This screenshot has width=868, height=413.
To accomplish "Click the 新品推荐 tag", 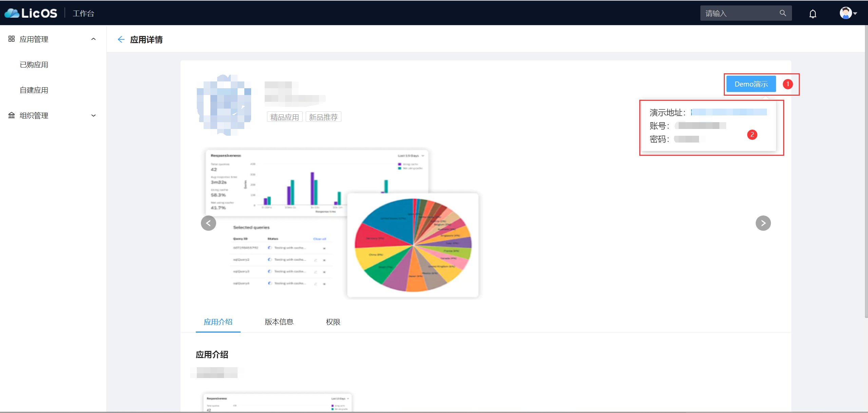I will pos(323,117).
